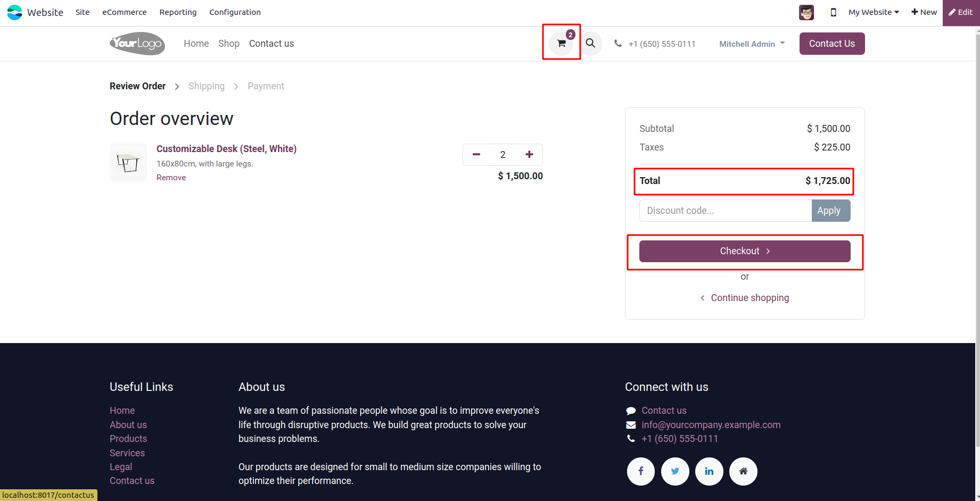Open the LinkedIn social icon
The width and height of the screenshot is (980, 501).
[709, 471]
